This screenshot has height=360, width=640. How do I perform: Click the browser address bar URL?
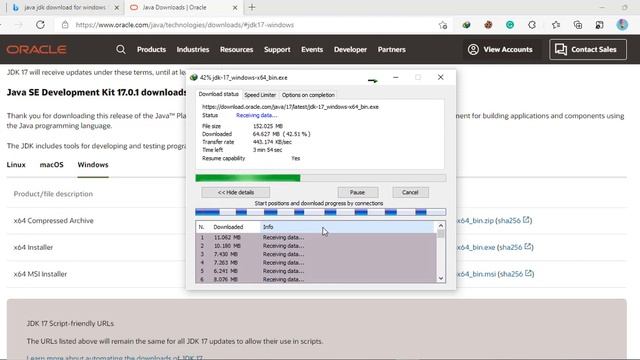click(184, 25)
